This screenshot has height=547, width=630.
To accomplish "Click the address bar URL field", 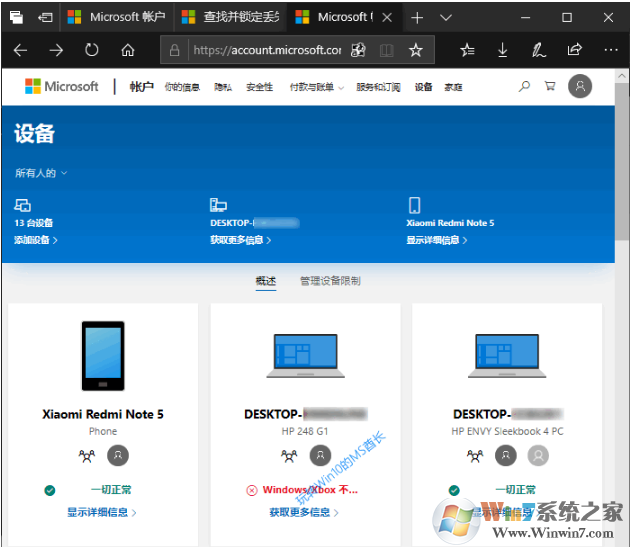I will pos(267,50).
